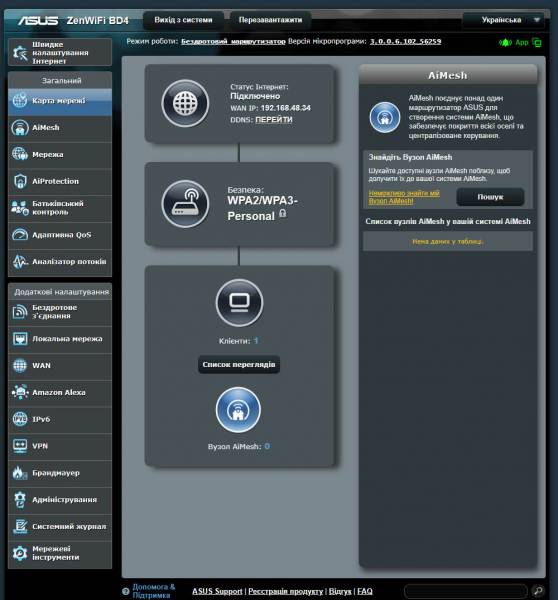Image resolution: width=558 pixels, height=600 pixels.
Task: Click the WAN IP 192.168.48.34 text
Action: [286, 108]
